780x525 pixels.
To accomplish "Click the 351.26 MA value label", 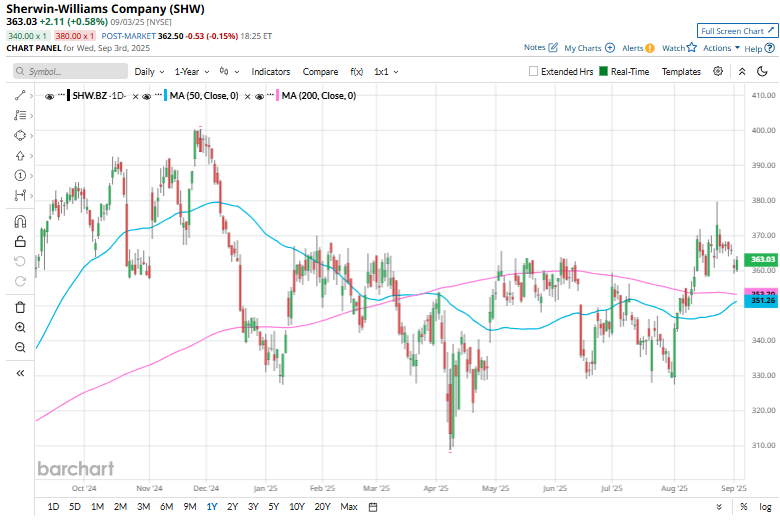I will pos(761,301).
